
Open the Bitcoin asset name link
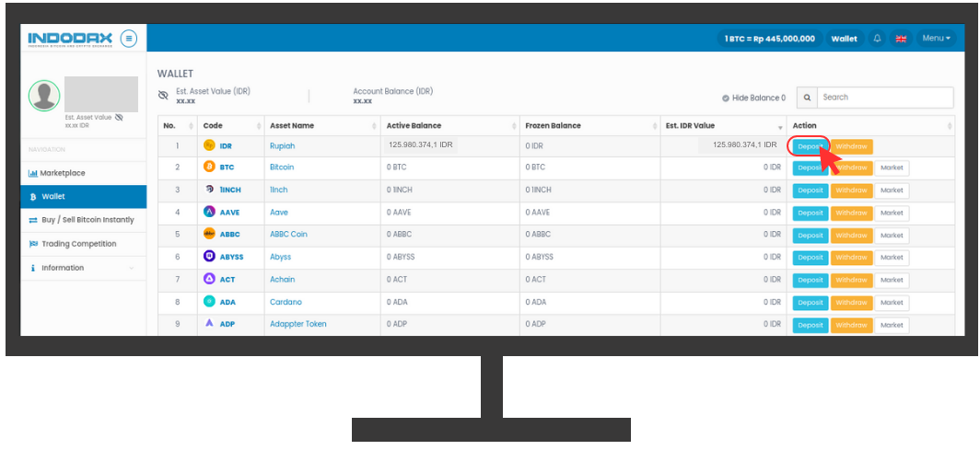281,167
